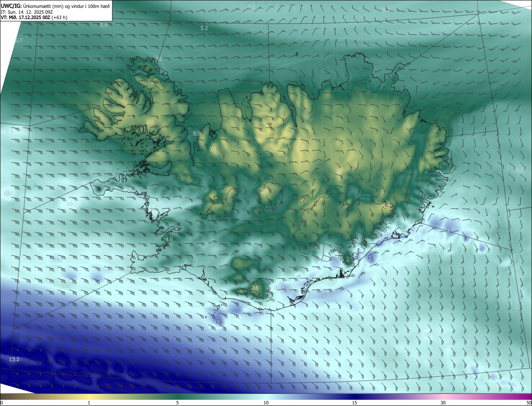Click the 7.0 value label on the map

158,59
